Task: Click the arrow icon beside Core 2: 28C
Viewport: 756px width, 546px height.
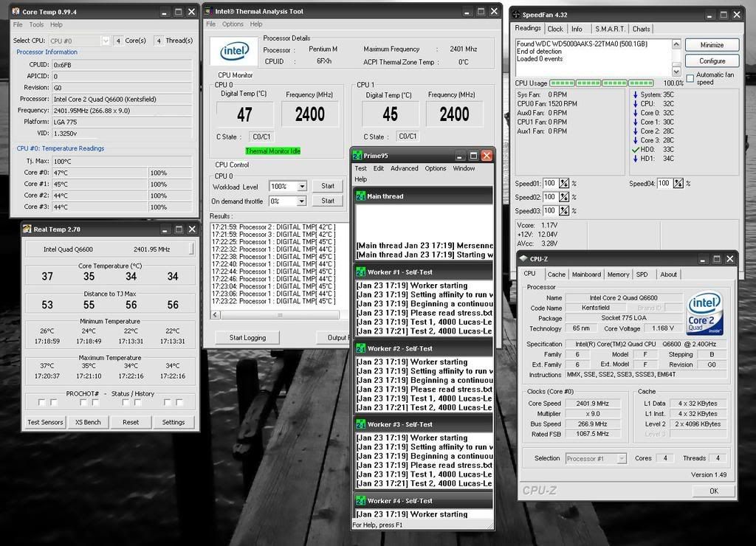Action: (x=636, y=131)
